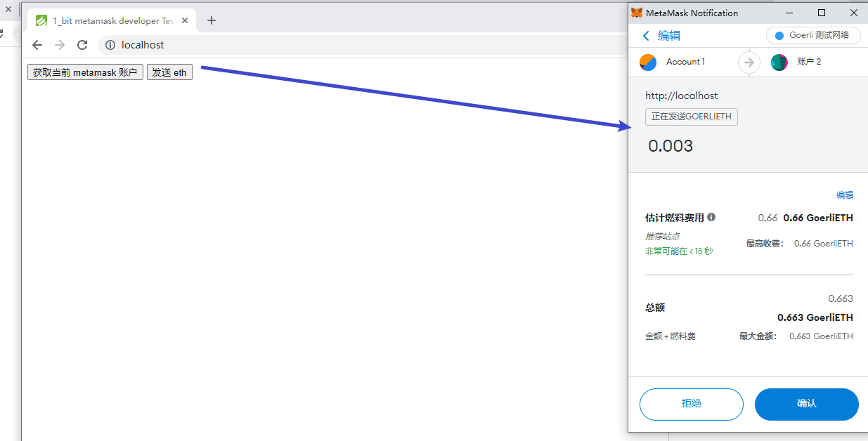Click the blue 编辑 gas fee link
Viewport: 868px width, 441px height.
pos(845,195)
